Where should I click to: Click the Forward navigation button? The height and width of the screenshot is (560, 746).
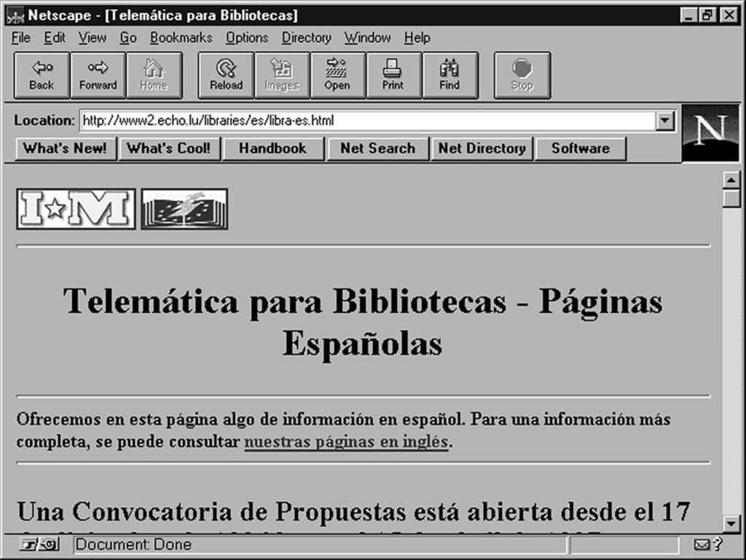coord(98,76)
